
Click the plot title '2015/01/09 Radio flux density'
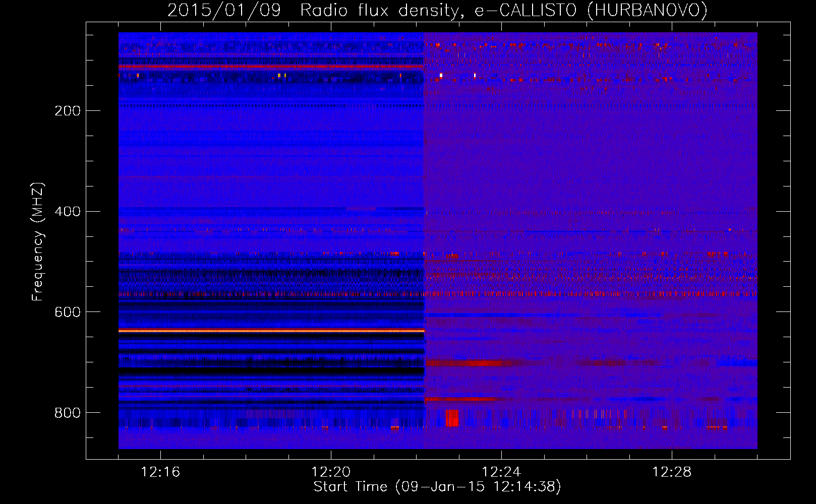coord(315,10)
